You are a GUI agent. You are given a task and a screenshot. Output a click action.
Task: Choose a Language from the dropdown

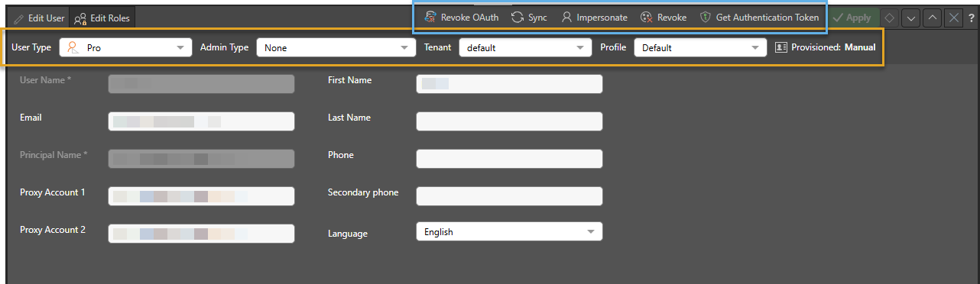[509, 231]
